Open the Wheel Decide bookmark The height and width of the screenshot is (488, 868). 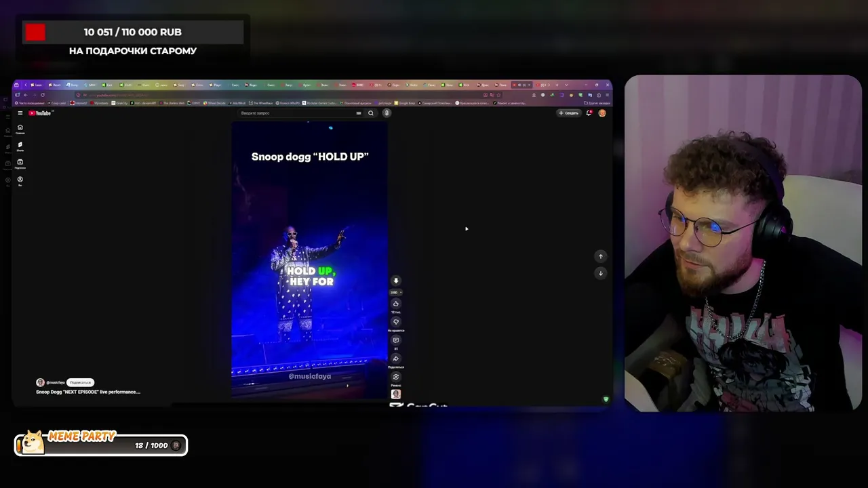pos(214,103)
